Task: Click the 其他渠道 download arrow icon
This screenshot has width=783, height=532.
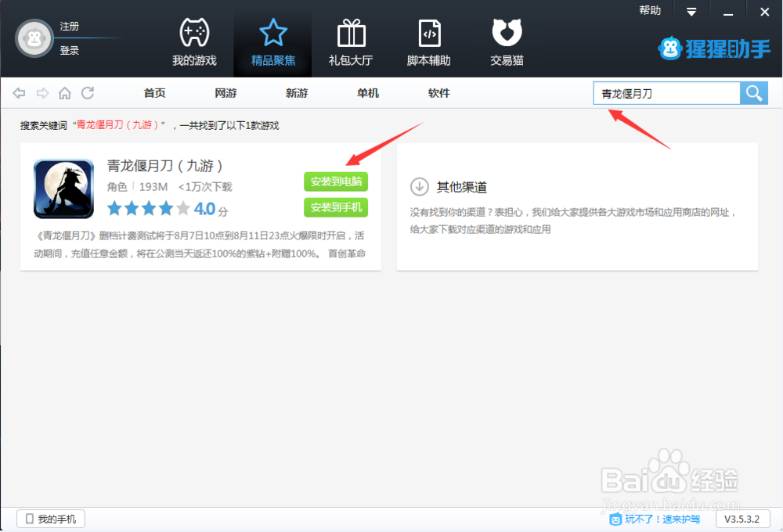Action: coord(420,187)
